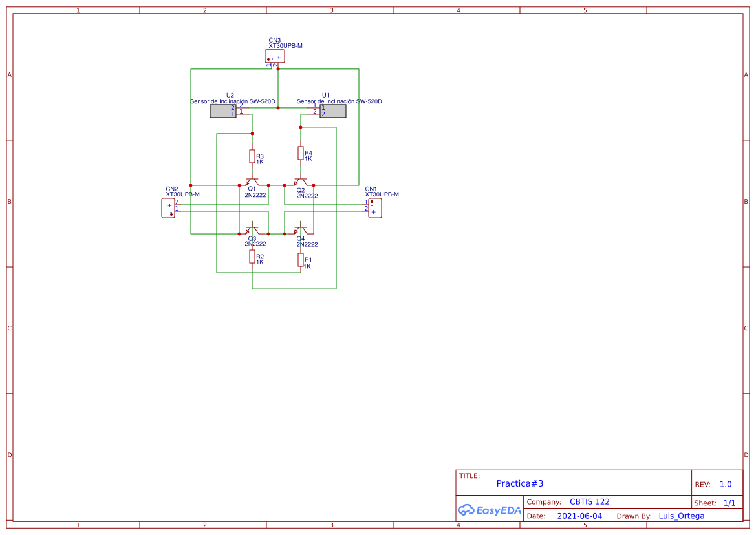Select the title text Practica#3
The height and width of the screenshot is (535, 756).
(x=519, y=483)
